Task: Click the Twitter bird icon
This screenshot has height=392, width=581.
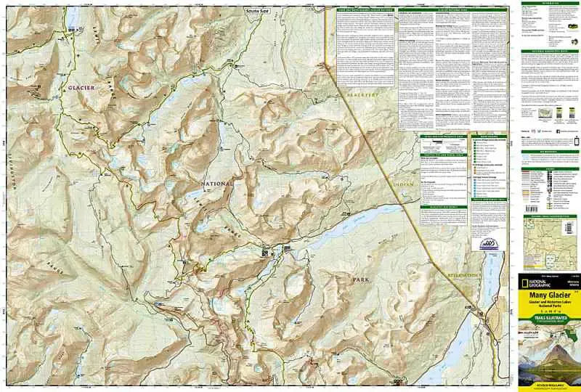Action: point(539,131)
